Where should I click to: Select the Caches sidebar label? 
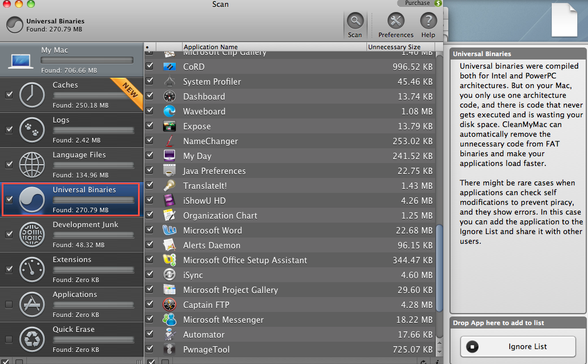(65, 85)
